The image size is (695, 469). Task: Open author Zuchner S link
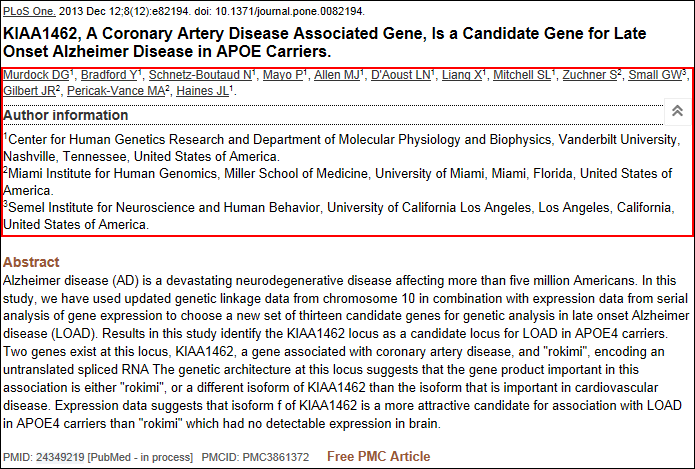click(588, 75)
